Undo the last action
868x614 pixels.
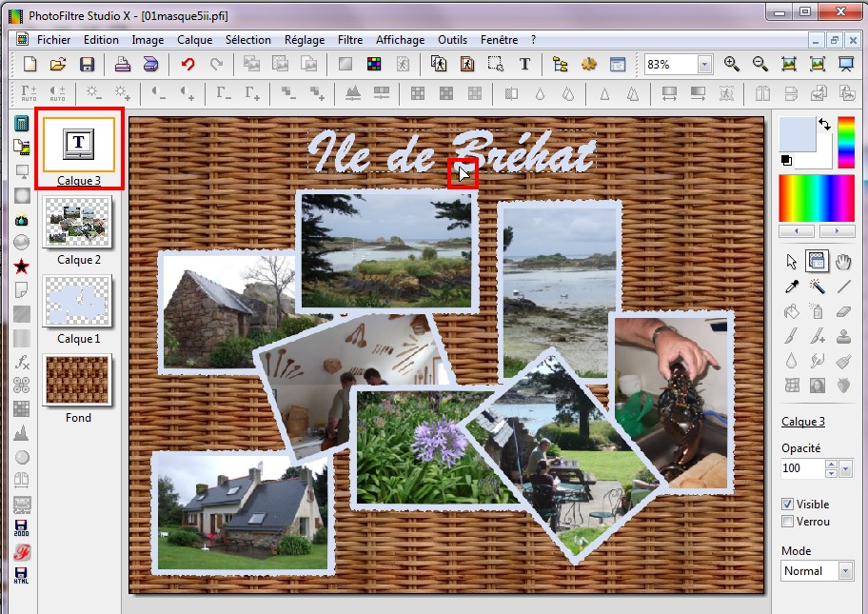188,64
